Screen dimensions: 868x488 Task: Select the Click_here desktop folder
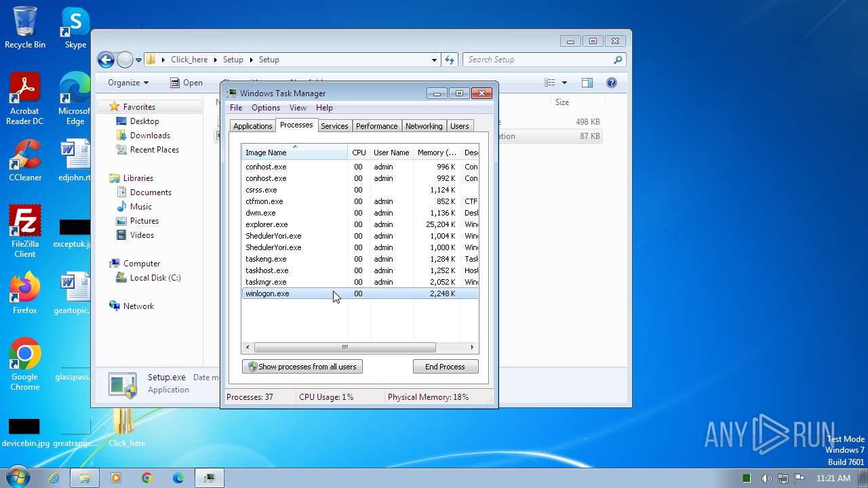tap(127, 427)
